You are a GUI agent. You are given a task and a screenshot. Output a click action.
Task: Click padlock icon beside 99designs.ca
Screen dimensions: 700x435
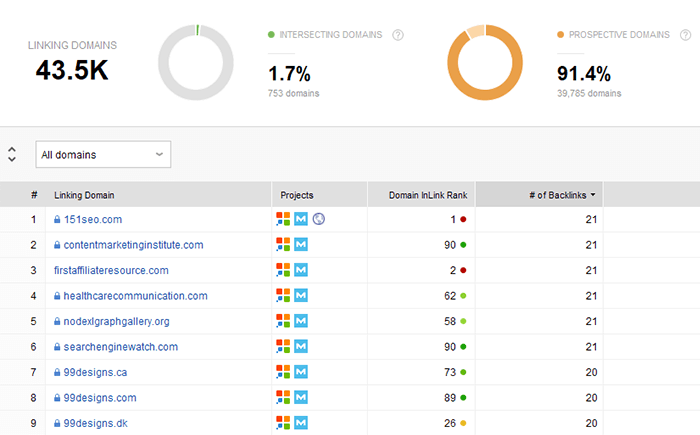[57, 372]
